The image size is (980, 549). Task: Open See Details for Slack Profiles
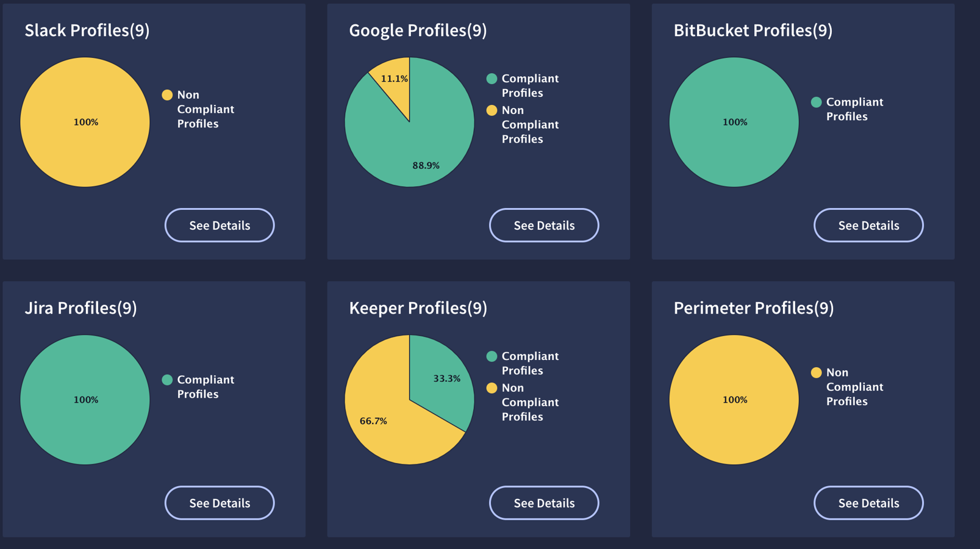click(220, 225)
